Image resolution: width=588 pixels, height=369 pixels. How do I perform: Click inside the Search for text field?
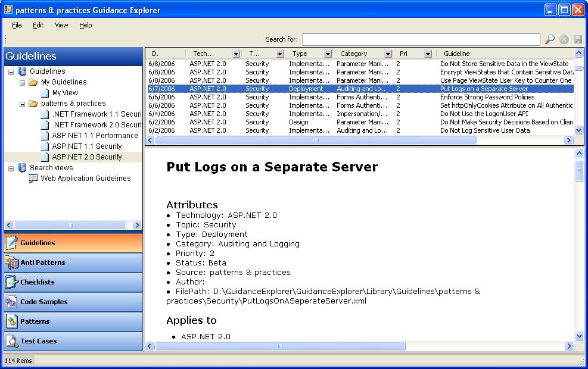421,39
